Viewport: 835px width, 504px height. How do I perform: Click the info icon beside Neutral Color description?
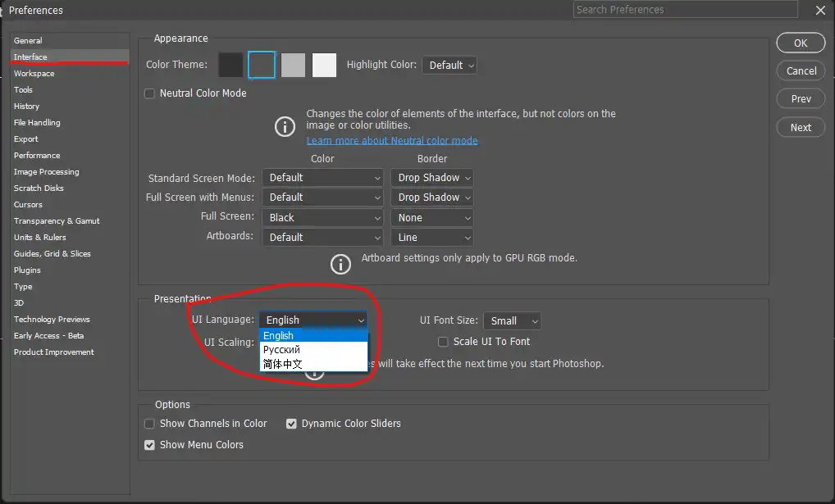[x=285, y=126]
